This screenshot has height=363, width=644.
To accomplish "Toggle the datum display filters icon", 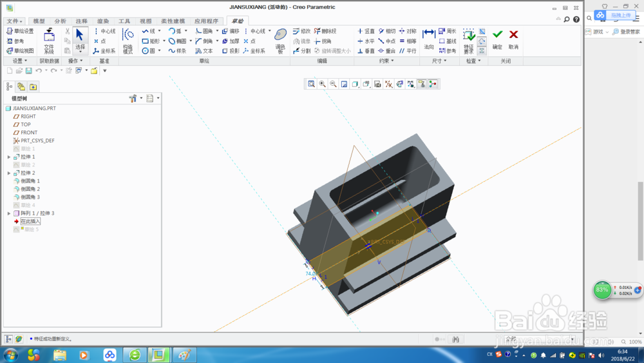I will click(388, 84).
